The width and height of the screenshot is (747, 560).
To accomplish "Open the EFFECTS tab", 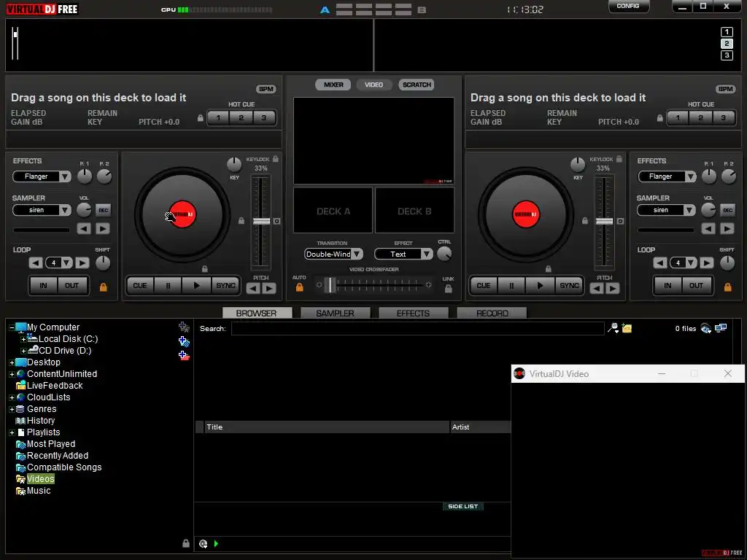I will click(x=413, y=313).
